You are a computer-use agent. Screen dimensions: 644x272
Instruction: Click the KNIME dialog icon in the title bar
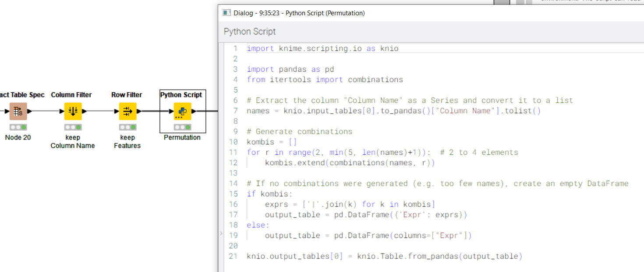[x=226, y=13]
